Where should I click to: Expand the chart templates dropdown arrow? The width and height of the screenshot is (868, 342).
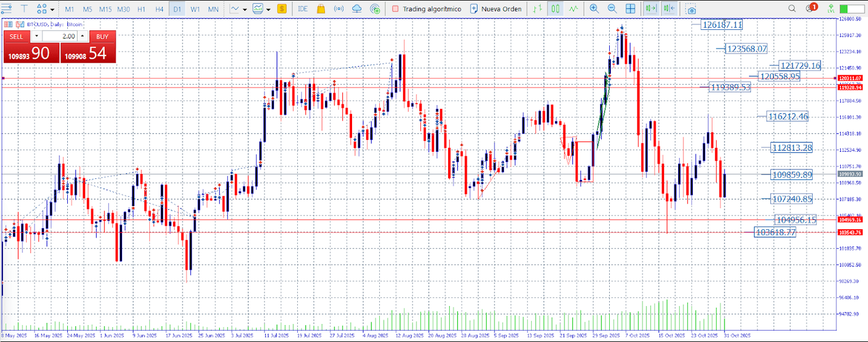pos(268,10)
